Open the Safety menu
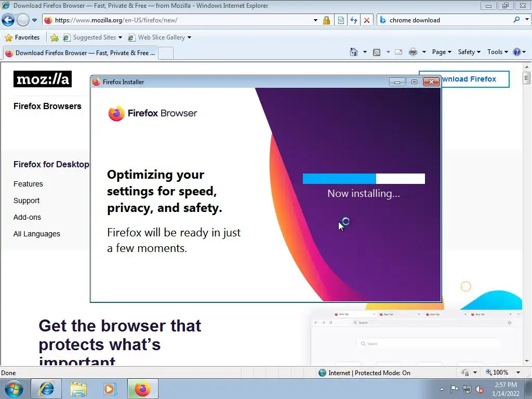 tap(469, 52)
